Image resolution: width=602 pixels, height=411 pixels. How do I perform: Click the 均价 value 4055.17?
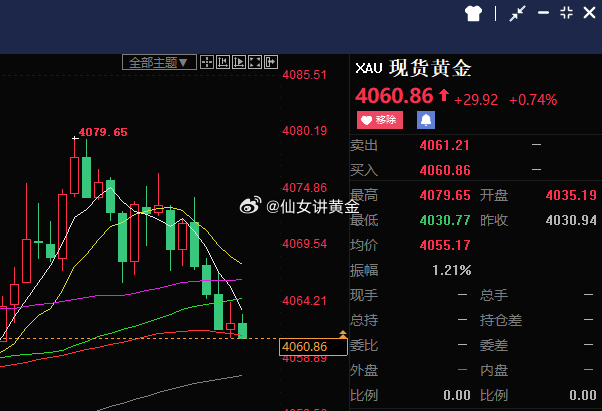point(445,245)
